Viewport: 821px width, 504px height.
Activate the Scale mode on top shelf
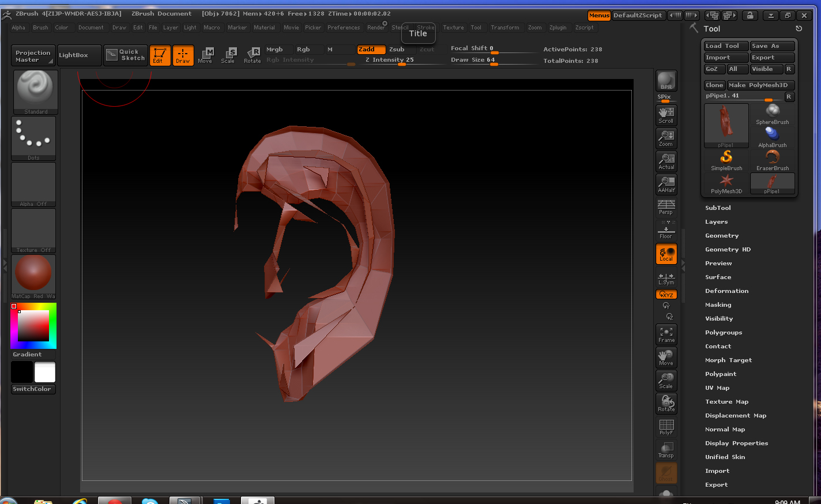point(229,55)
